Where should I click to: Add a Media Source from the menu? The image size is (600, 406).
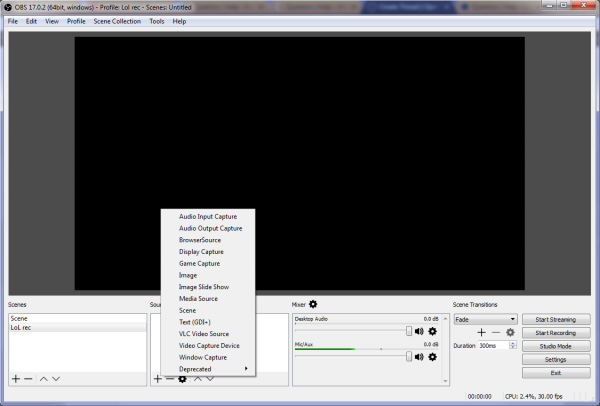(x=208, y=299)
